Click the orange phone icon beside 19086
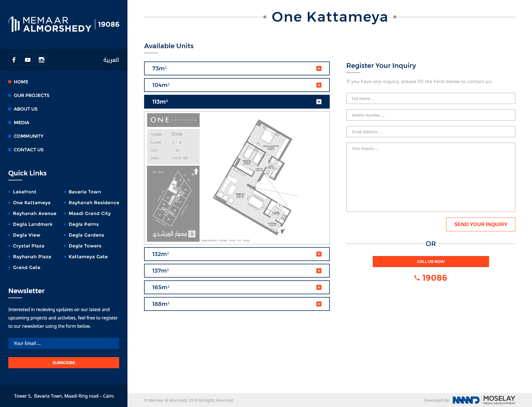Screen dimensions: 532x407 coord(417,278)
